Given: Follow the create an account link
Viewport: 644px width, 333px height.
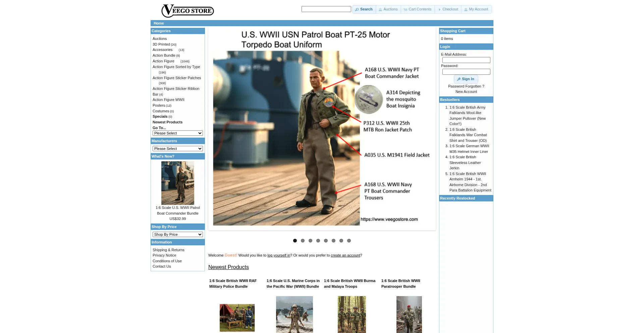Looking at the screenshot, I should (x=345, y=256).
